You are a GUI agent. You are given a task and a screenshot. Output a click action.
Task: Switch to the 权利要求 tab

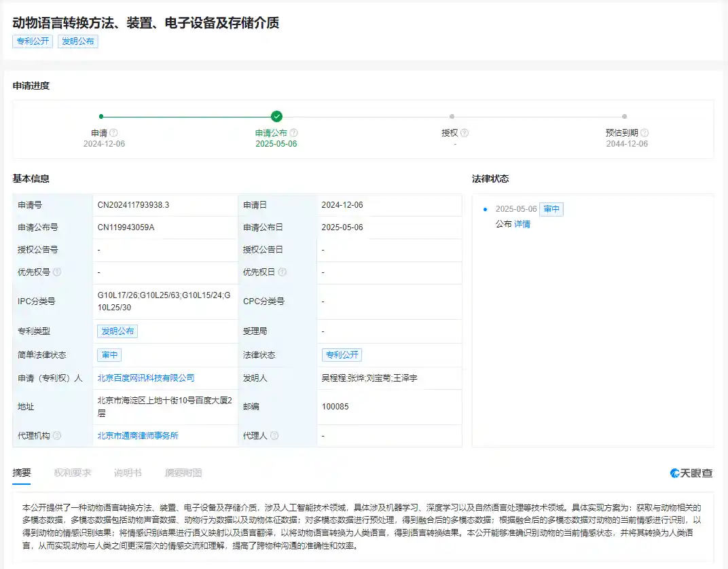(x=73, y=473)
